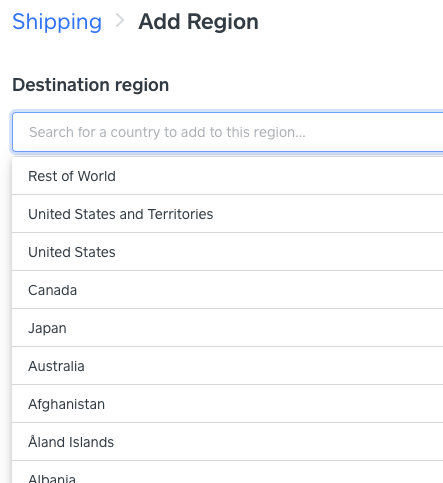Click the search placeholder text for countries
Viewport: 443px width, 483px height.
coord(167,132)
